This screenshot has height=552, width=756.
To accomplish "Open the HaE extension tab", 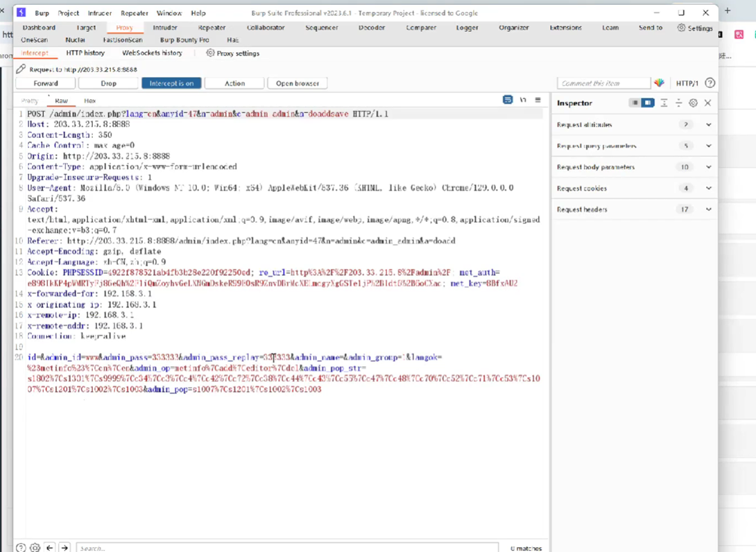I will pos(233,40).
